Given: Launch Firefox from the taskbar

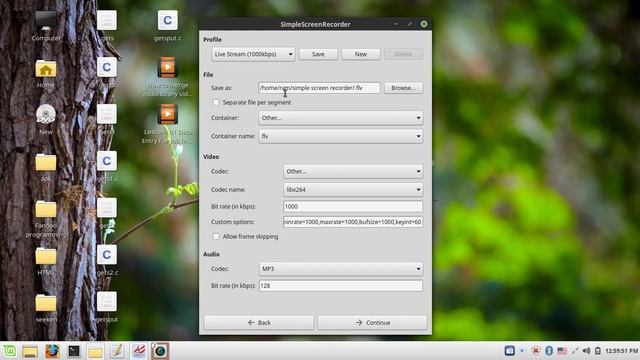Looking at the screenshot, I should coord(52,351).
